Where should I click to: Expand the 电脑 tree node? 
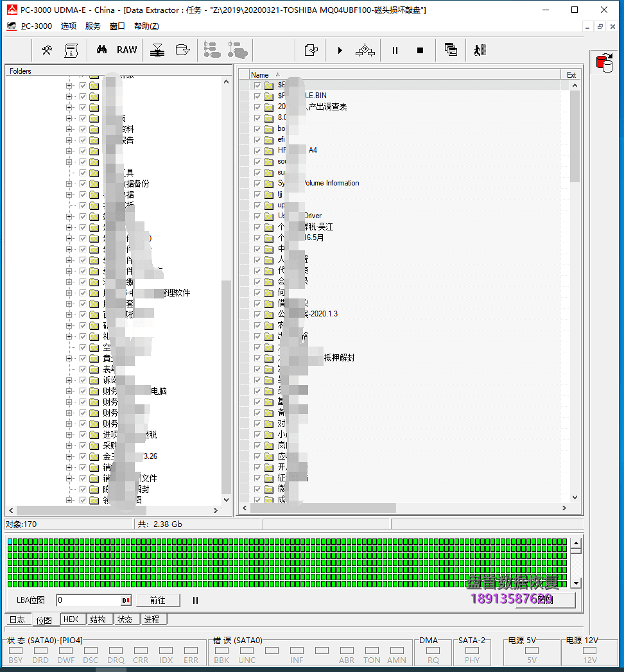click(69, 391)
